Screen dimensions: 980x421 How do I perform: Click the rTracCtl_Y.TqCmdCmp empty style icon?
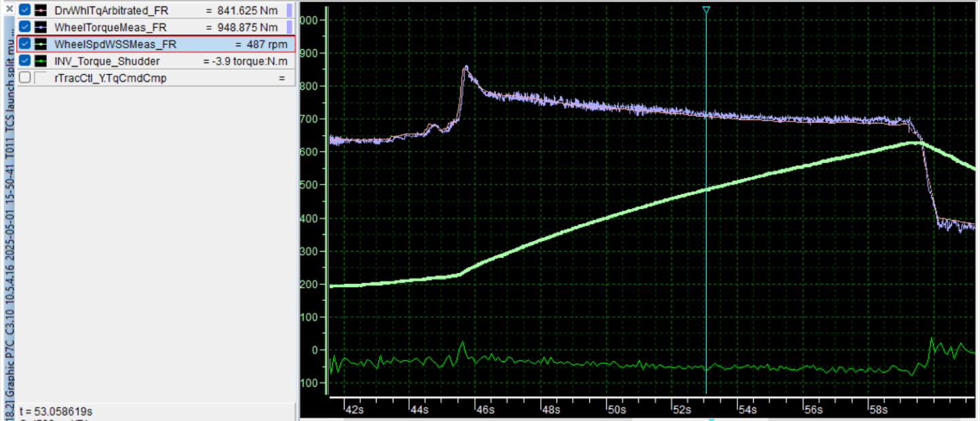(x=41, y=78)
